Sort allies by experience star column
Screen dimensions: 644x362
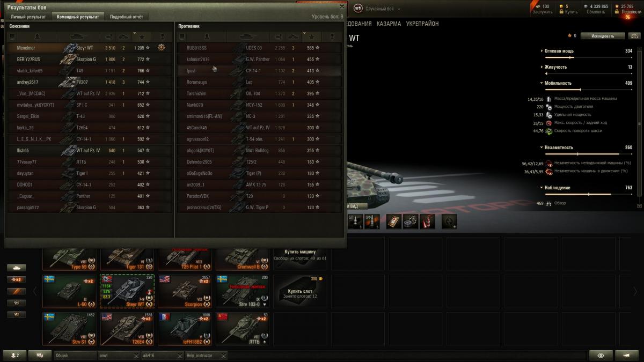(x=142, y=36)
